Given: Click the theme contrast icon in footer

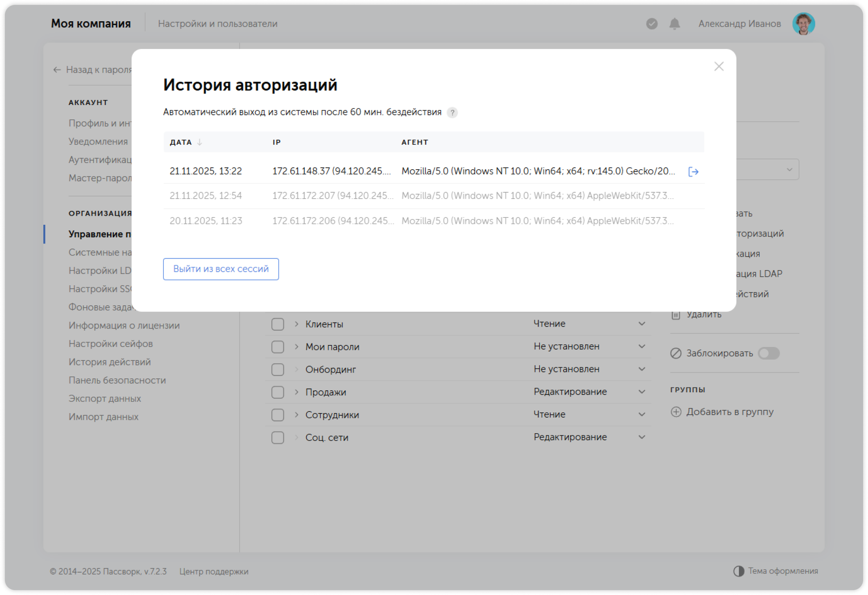Looking at the screenshot, I should (738, 571).
